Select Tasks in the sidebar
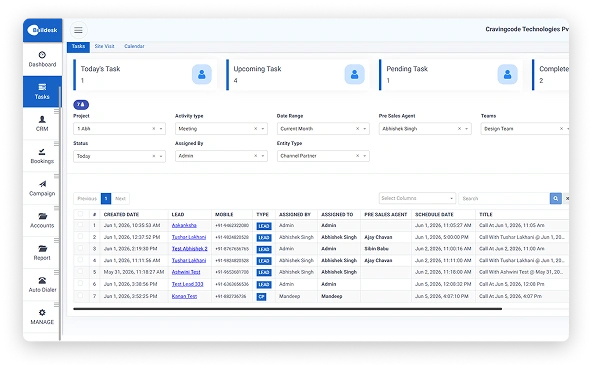The height and width of the screenshot is (369, 592). (x=42, y=91)
